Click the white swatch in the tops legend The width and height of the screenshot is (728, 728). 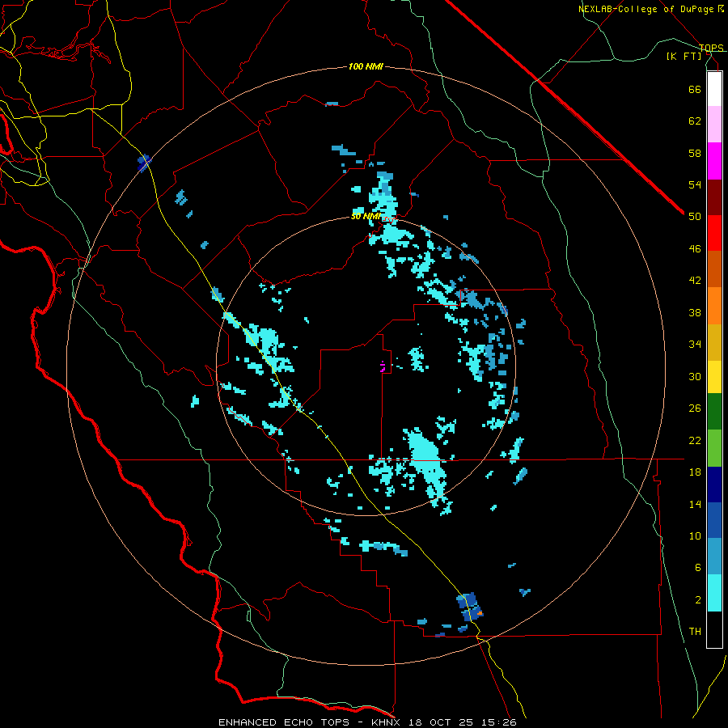714,89
